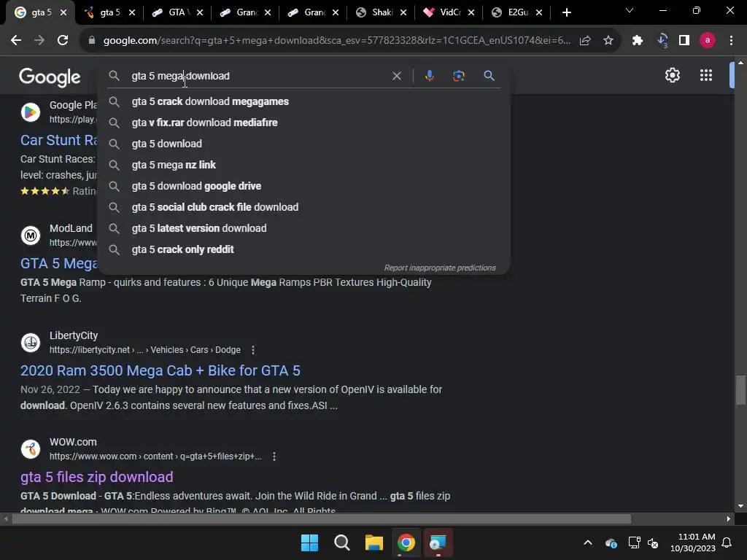Clear the search box text
Screen dimensions: 747x560
(x=396, y=76)
